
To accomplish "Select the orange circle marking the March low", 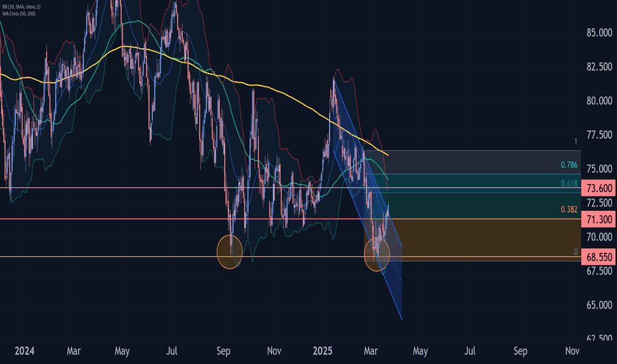I will click(x=377, y=254).
